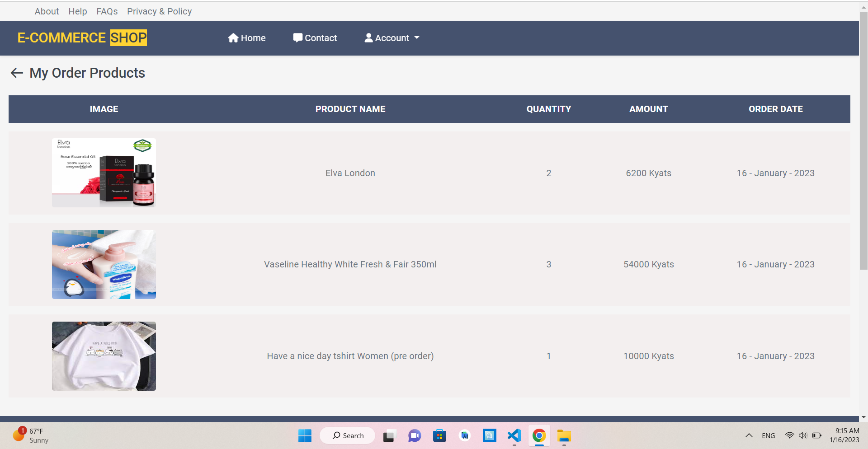Click quantity 2 in Elva London row
Viewport: 868px width, 449px height.
pyautogui.click(x=549, y=173)
